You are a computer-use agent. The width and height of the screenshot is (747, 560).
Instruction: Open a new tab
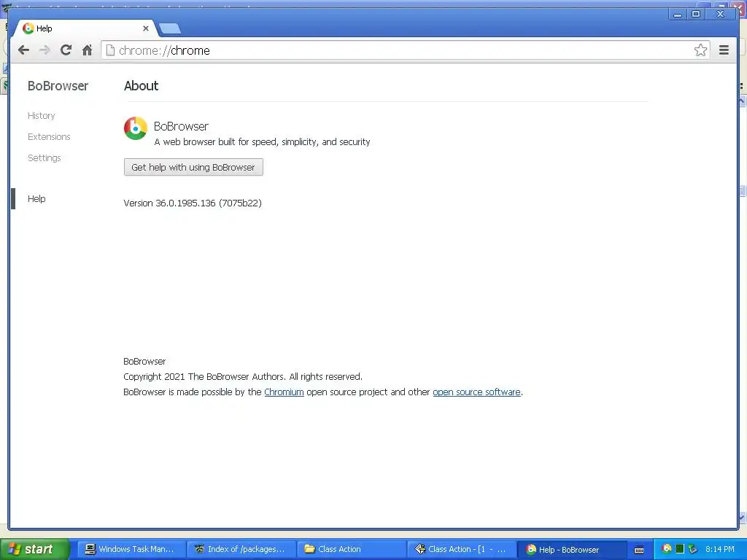(x=170, y=28)
